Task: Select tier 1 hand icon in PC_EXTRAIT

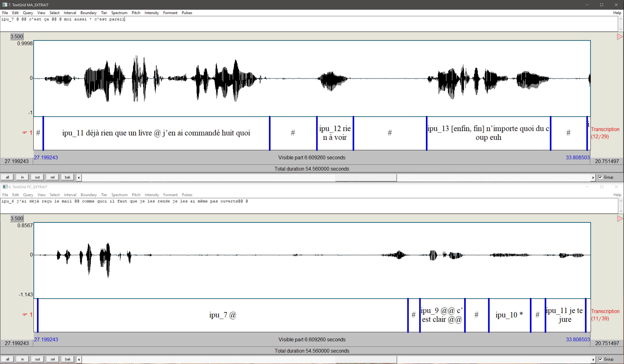Action: (x=24, y=314)
